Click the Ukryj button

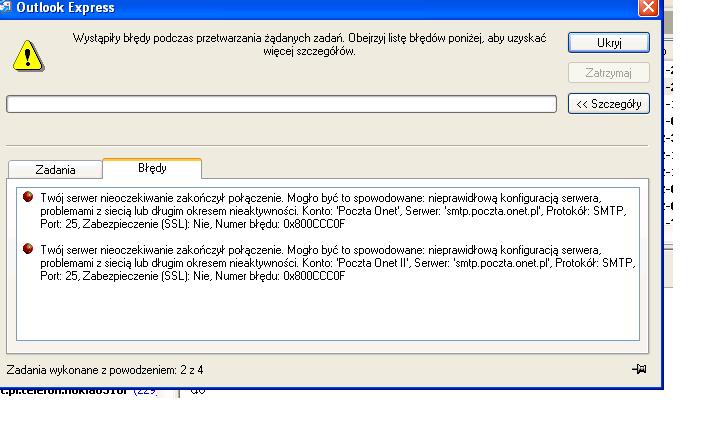(609, 43)
